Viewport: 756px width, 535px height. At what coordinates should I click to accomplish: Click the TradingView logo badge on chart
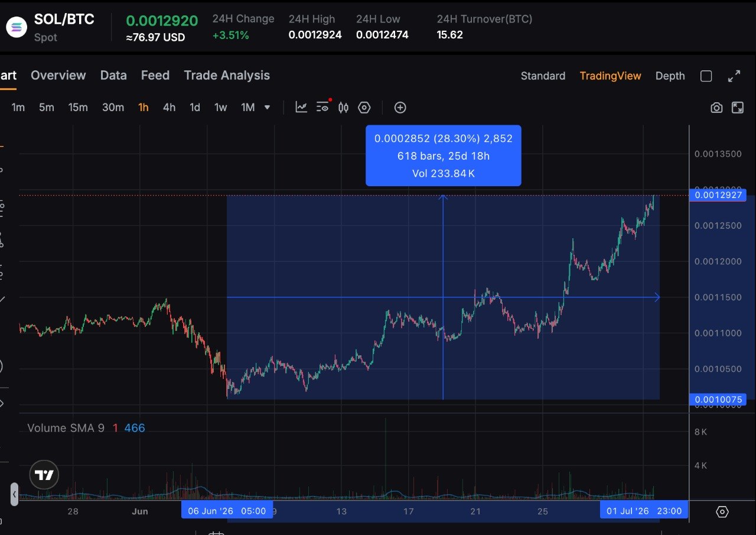point(44,475)
